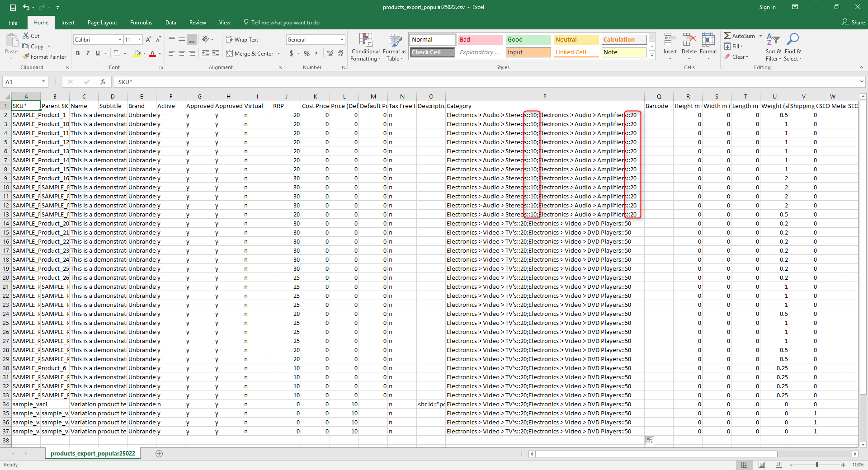Screen dimensions: 868x470
Task: Toggle Italic formatting
Action: [88, 53]
